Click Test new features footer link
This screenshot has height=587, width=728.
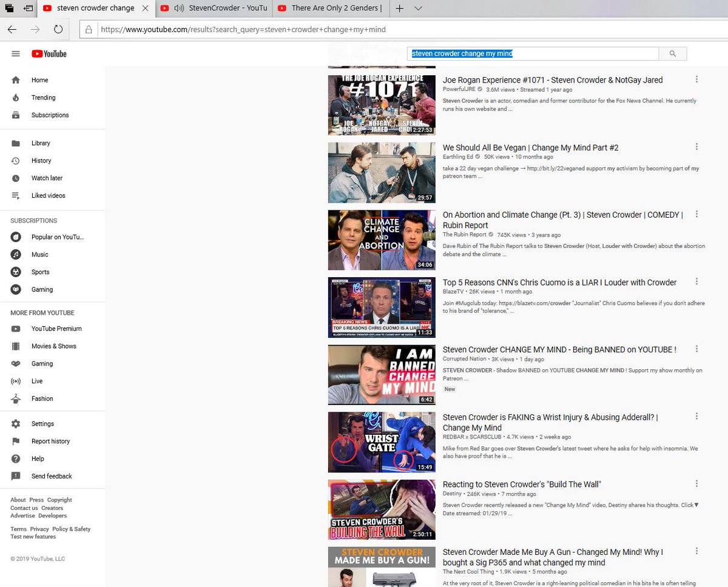[x=33, y=537]
